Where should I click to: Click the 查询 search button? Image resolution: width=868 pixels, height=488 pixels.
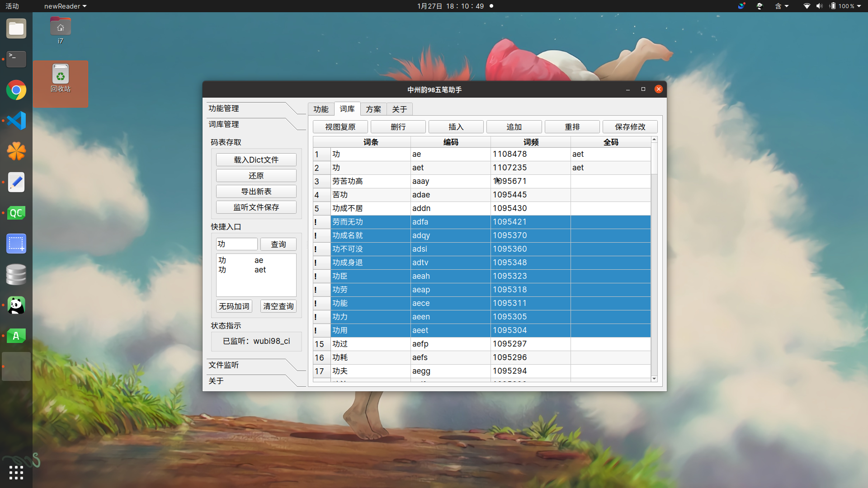point(278,244)
